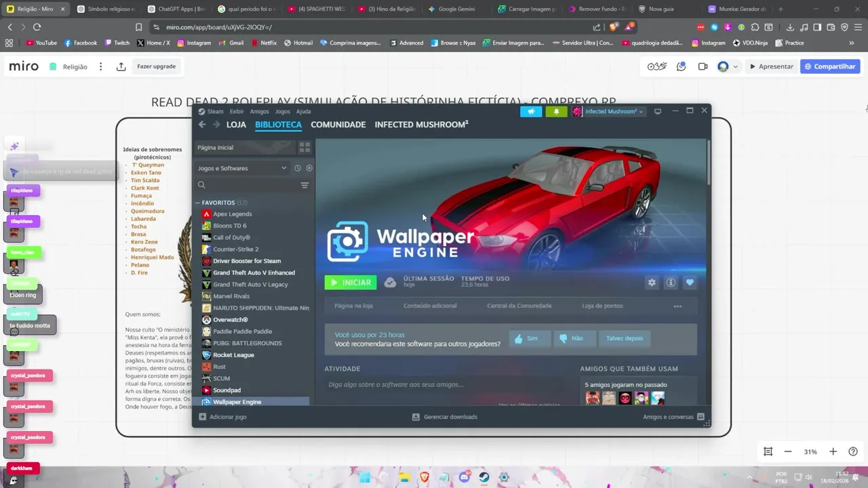Click Miro export upload icon
868x488 pixels.
pos(121,66)
